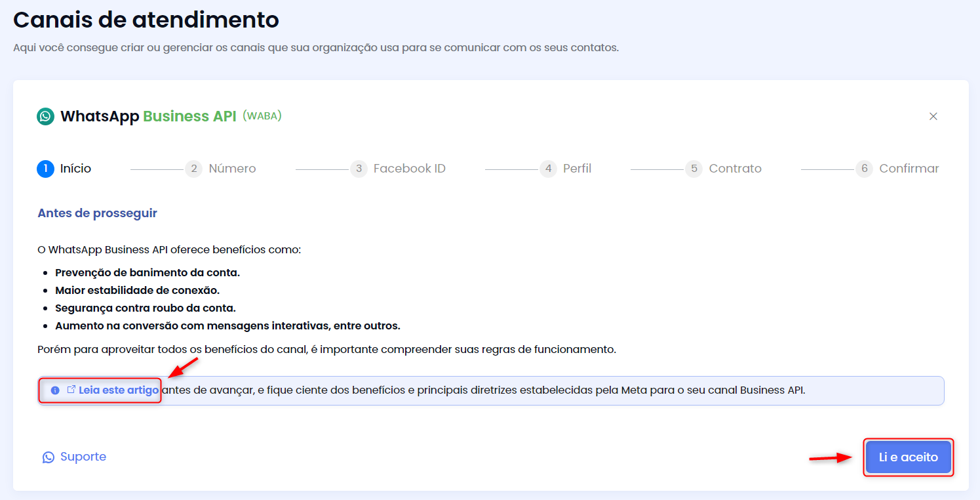Viewport: 980px width, 500px height.
Task: Jump to the Perfil step
Action: point(577,169)
